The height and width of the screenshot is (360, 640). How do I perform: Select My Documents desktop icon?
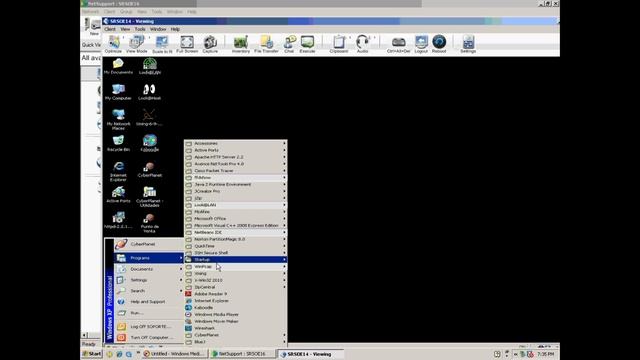[x=118, y=67]
